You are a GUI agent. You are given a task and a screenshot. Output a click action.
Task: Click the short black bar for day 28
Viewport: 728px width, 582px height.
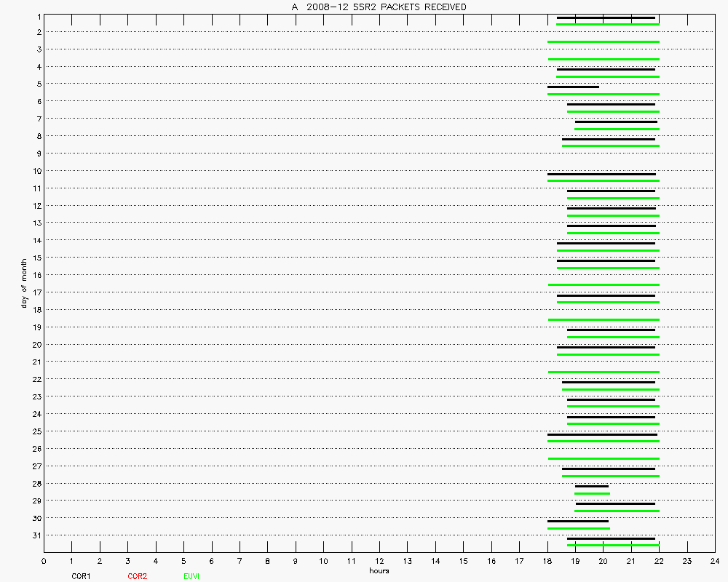pos(591,486)
